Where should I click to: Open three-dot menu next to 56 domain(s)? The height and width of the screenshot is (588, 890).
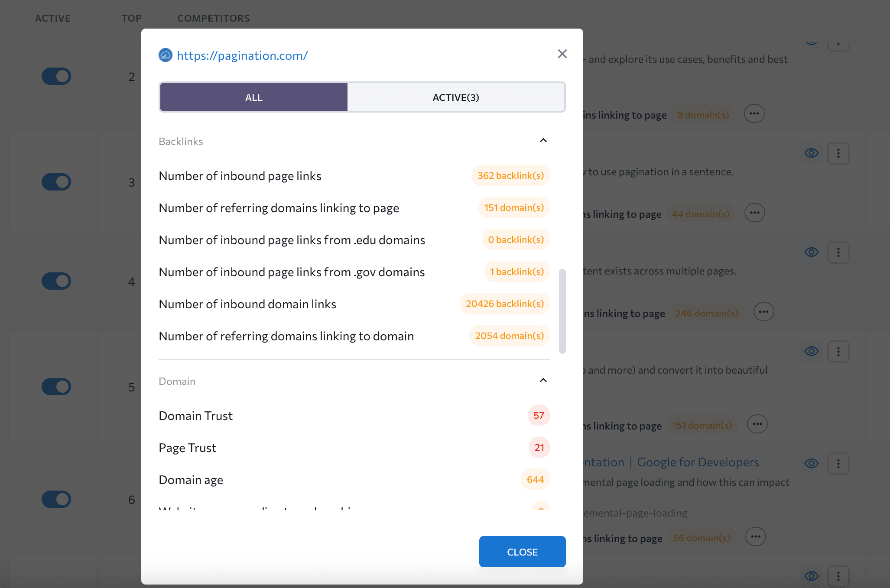(755, 537)
